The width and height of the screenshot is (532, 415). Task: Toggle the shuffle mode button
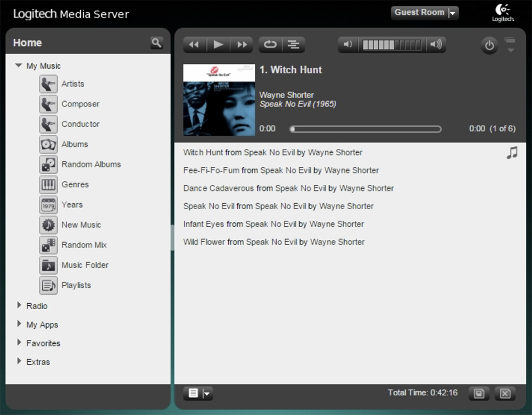(294, 45)
